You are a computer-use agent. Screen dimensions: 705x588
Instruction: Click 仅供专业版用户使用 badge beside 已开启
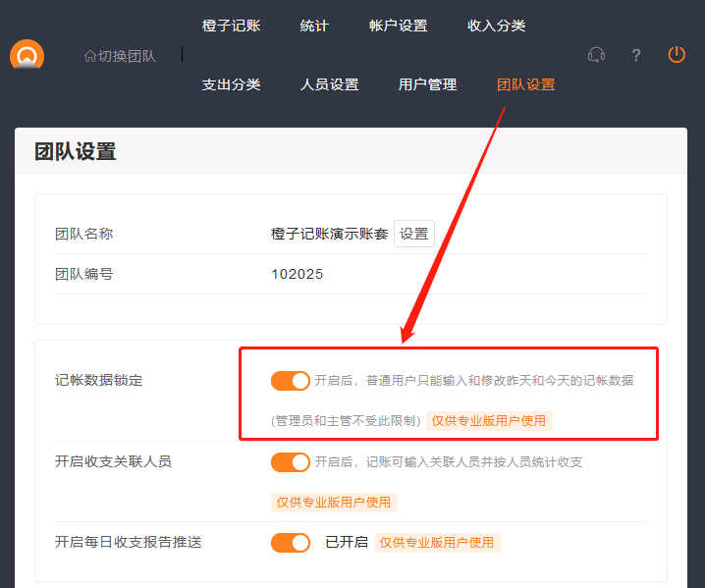(x=437, y=542)
